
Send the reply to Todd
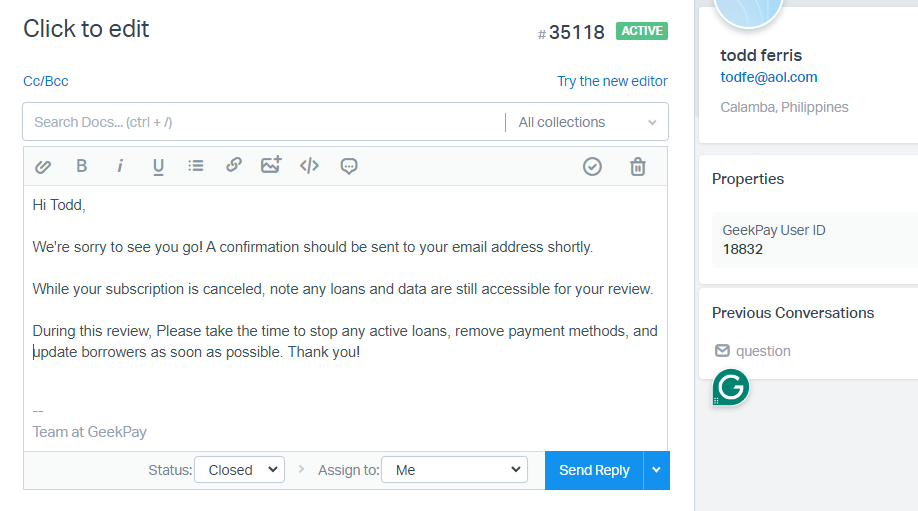click(594, 470)
